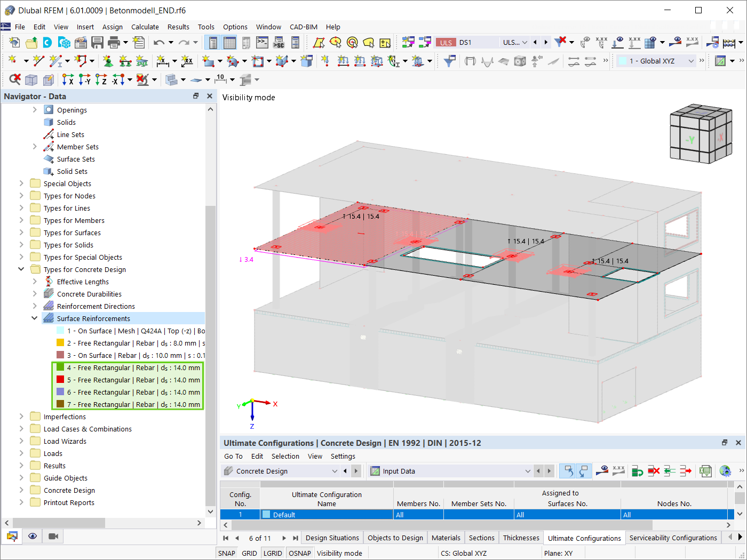
Task: Switch to Serviceability Configurations tab
Action: tap(673, 538)
